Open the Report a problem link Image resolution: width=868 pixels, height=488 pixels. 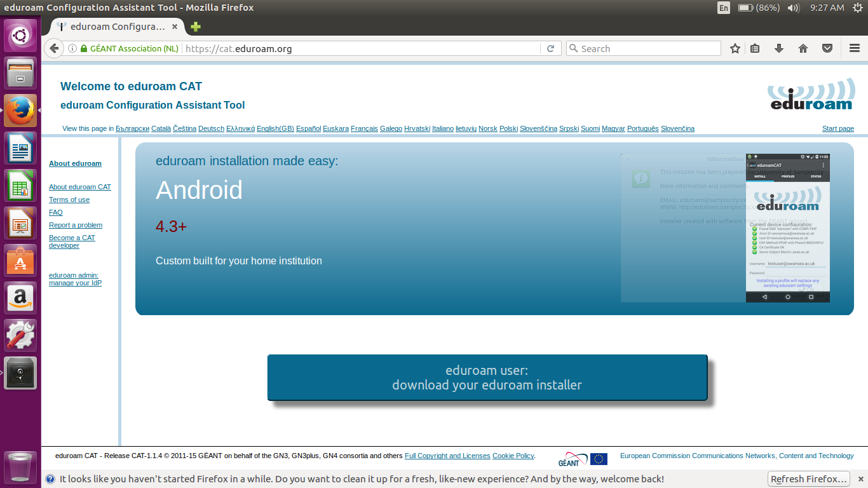[76, 225]
